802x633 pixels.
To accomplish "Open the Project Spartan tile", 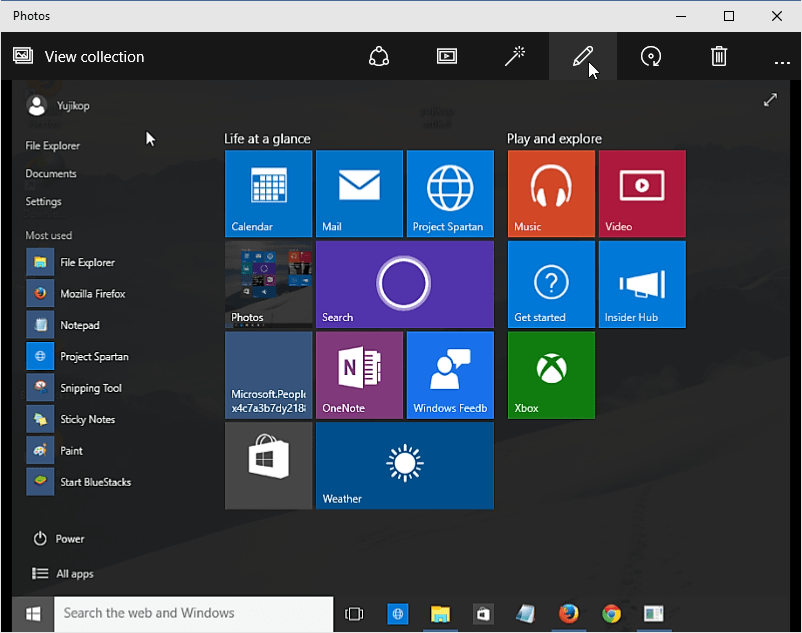I will [450, 194].
